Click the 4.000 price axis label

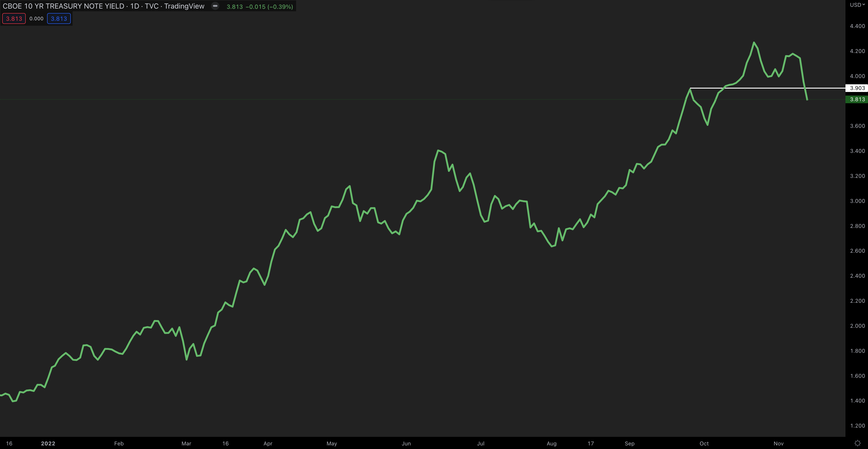click(x=857, y=76)
